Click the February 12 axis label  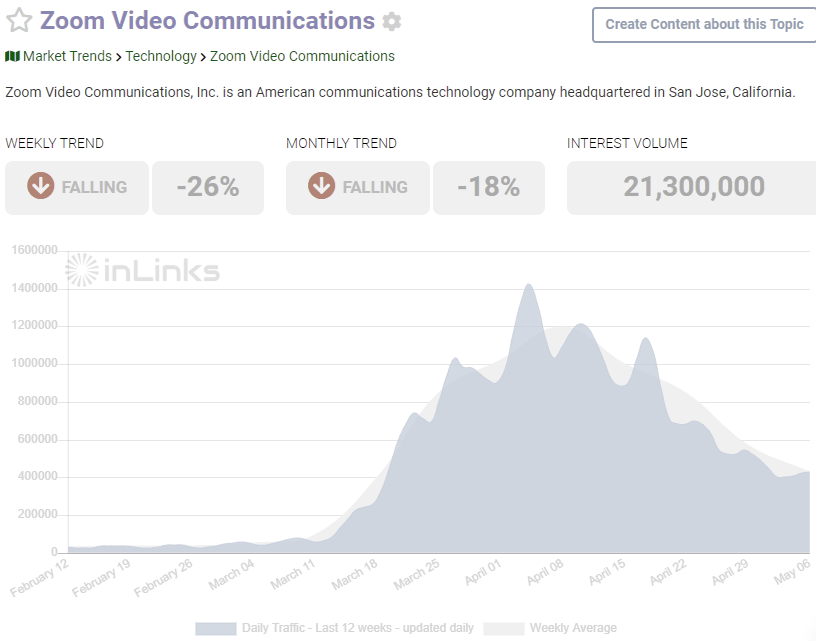(x=40, y=578)
